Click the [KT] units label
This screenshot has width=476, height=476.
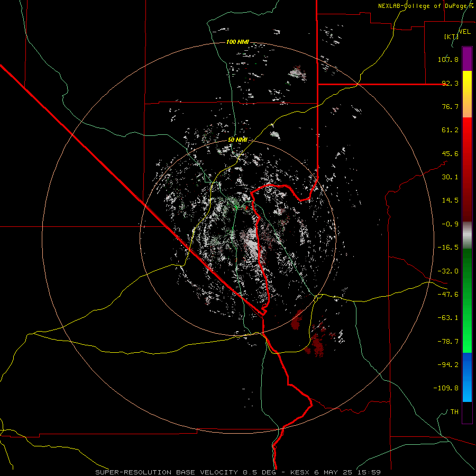(x=451, y=36)
